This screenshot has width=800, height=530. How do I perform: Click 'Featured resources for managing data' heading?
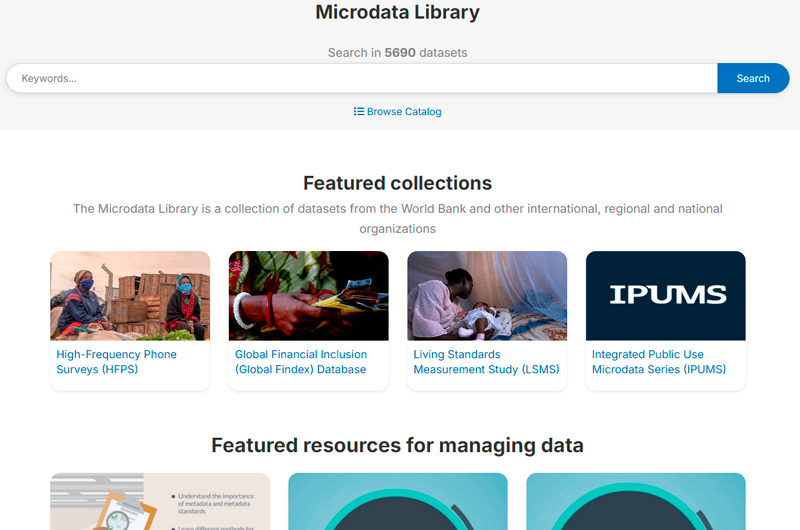[x=397, y=445]
